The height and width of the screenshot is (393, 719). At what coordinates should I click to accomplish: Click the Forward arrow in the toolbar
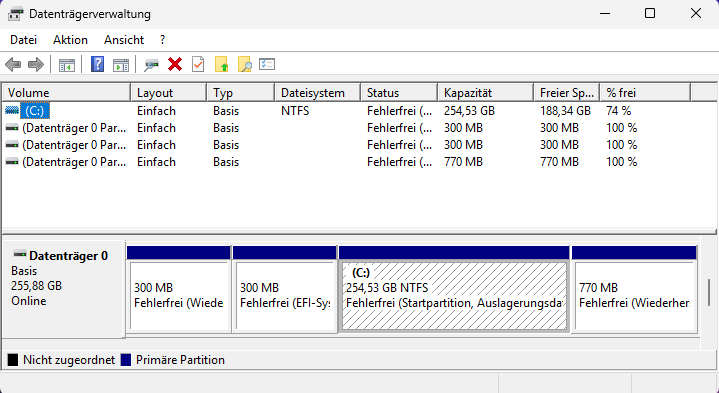(x=36, y=65)
